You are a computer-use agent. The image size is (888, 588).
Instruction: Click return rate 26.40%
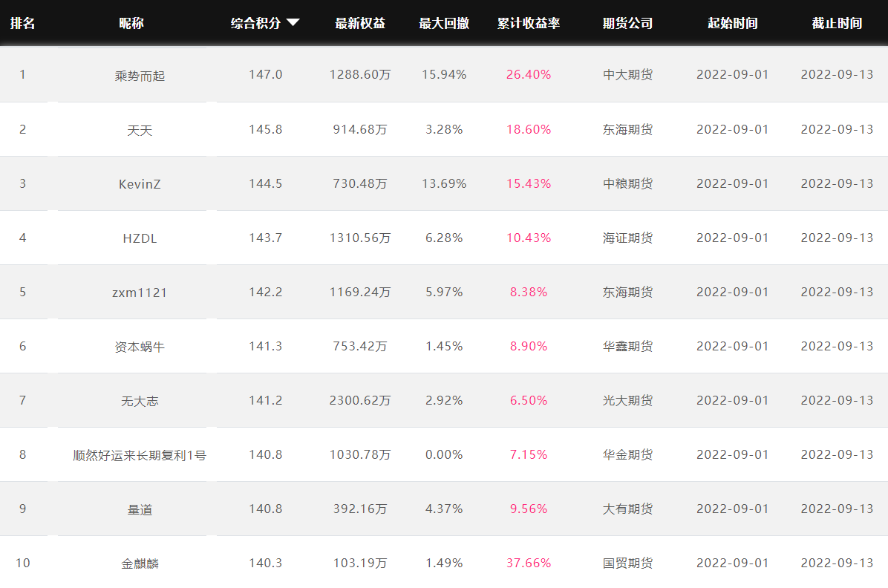[529, 75]
